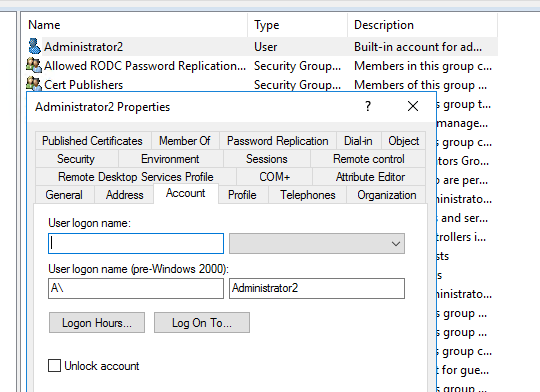Open the UPN suffix dropdown
Screen dimensions: 540x392
(317, 244)
